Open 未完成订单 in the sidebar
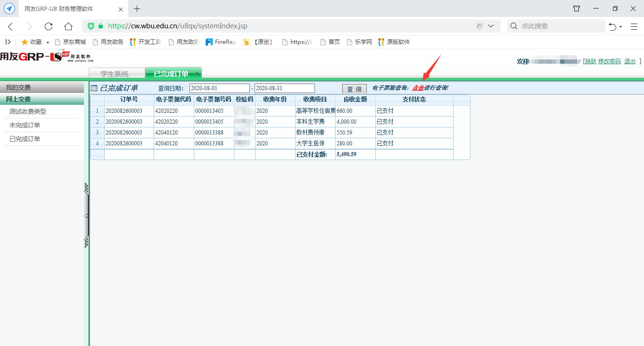This screenshot has width=644, height=346. click(25, 125)
